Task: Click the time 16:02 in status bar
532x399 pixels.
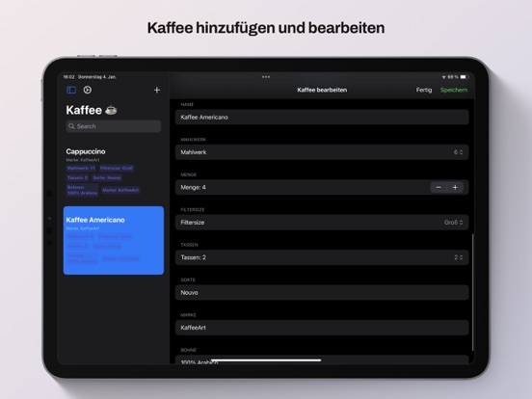Action: tap(68, 77)
